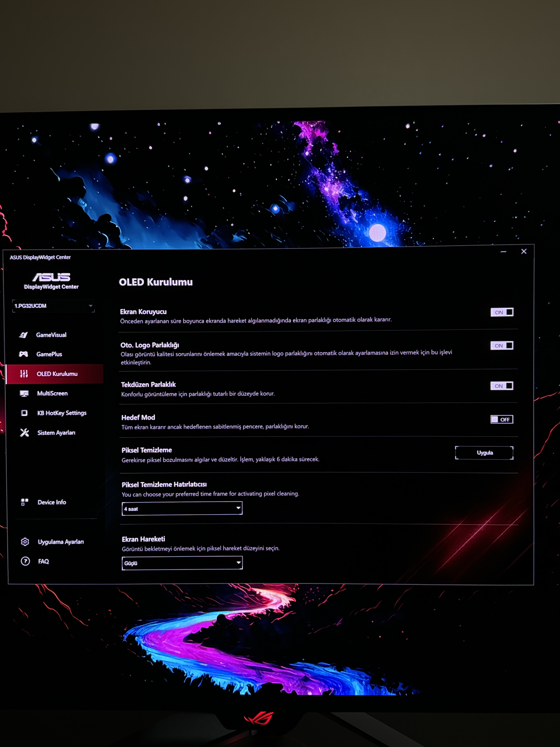The height and width of the screenshot is (747, 560).
Task: Click the GameVisual sidebar icon
Action: click(23, 335)
